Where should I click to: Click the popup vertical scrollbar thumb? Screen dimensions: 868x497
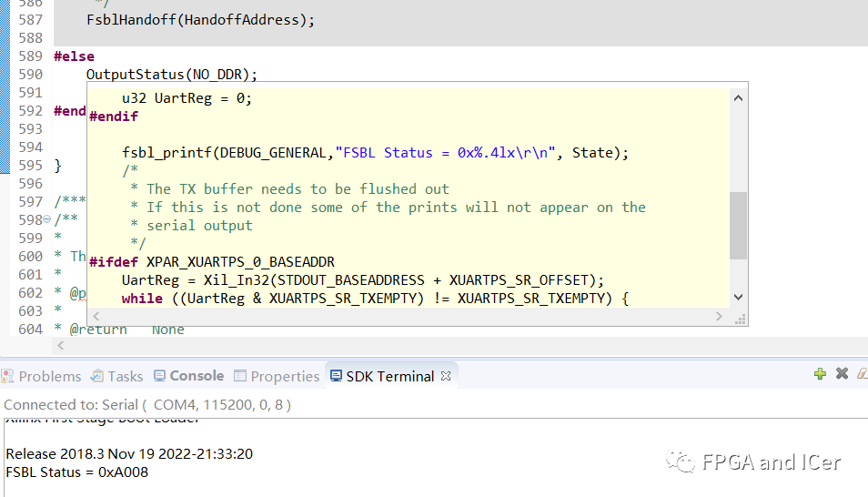point(738,225)
